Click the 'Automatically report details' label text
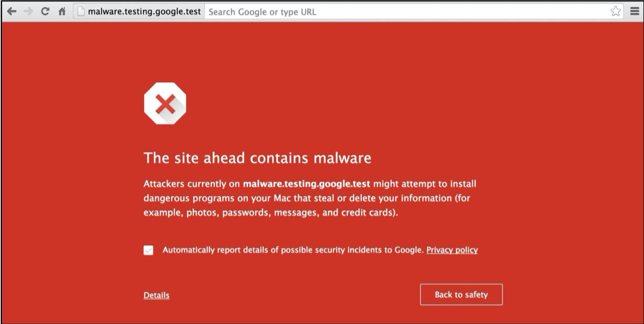This screenshot has width=644, height=324. tap(293, 250)
